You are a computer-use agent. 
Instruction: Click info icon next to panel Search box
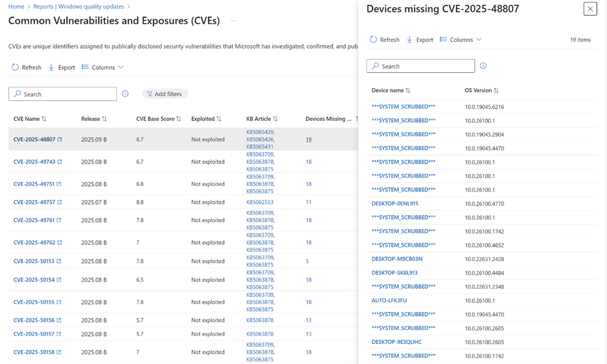point(483,66)
